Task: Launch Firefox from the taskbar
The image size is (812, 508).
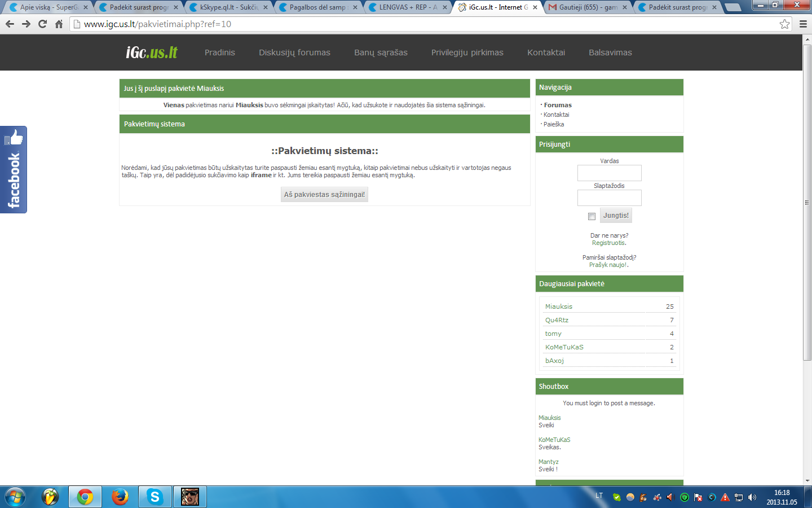Action: [x=120, y=497]
